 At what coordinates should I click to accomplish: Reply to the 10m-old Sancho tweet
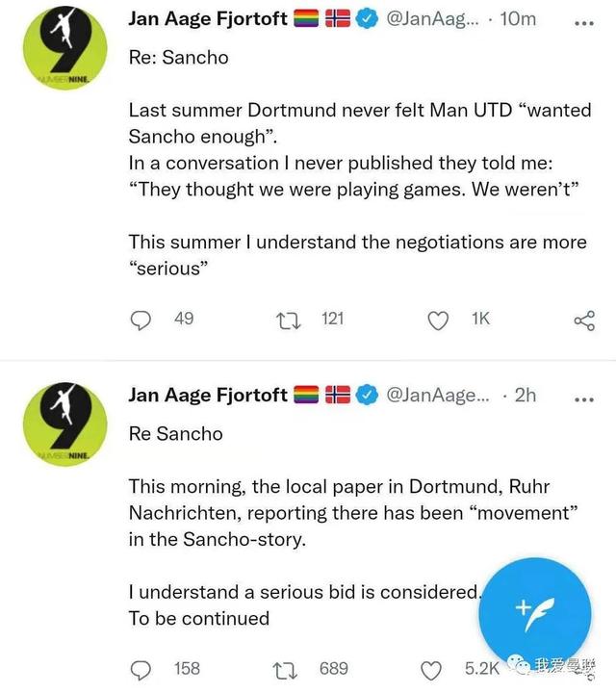(x=141, y=320)
